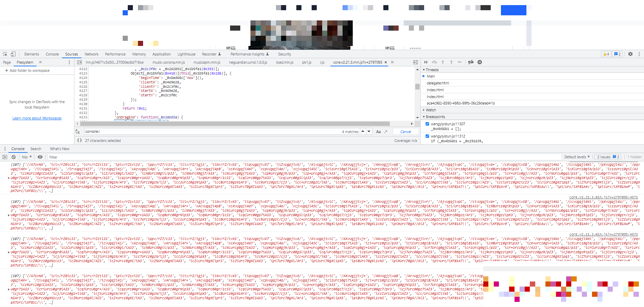Uncheck the wangyiyidun.js:11307 breakpoint
644x307 pixels.
(x=427, y=124)
